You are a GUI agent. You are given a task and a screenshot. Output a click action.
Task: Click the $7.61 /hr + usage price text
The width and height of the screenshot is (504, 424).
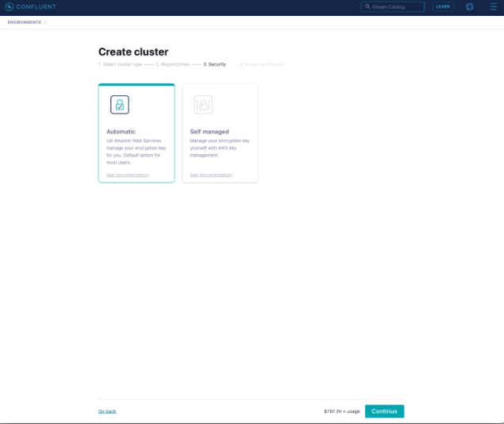[341, 411]
